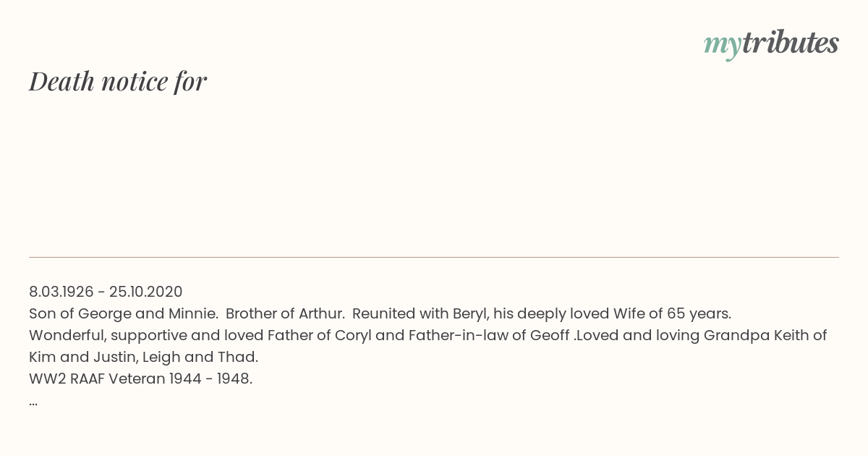868x456 pixels.
Task: Select the "Wife of 65 years" phrase
Action: tap(672, 313)
